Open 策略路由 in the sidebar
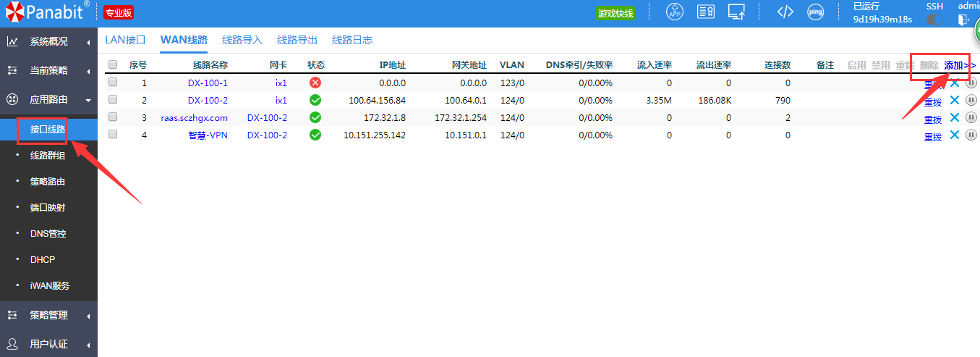 pos(48,181)
